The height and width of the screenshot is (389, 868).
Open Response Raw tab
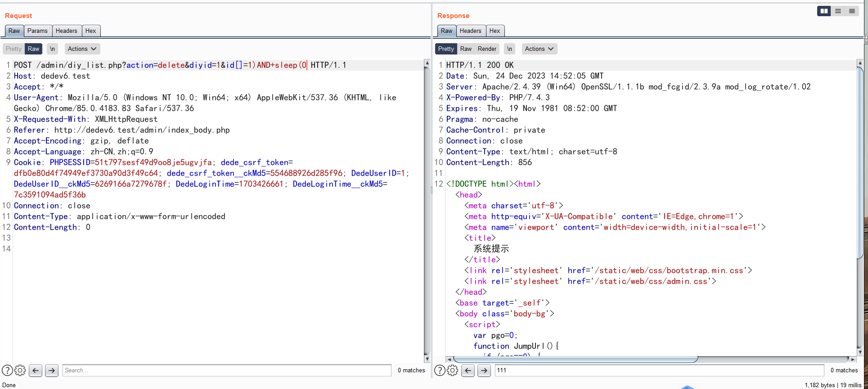(x=446, y=31)
